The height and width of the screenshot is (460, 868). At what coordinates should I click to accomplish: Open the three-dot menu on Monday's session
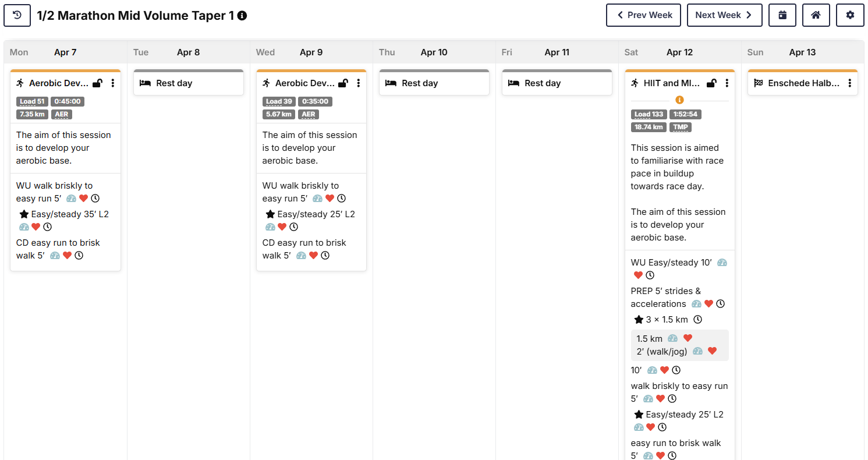click(112, 83)
